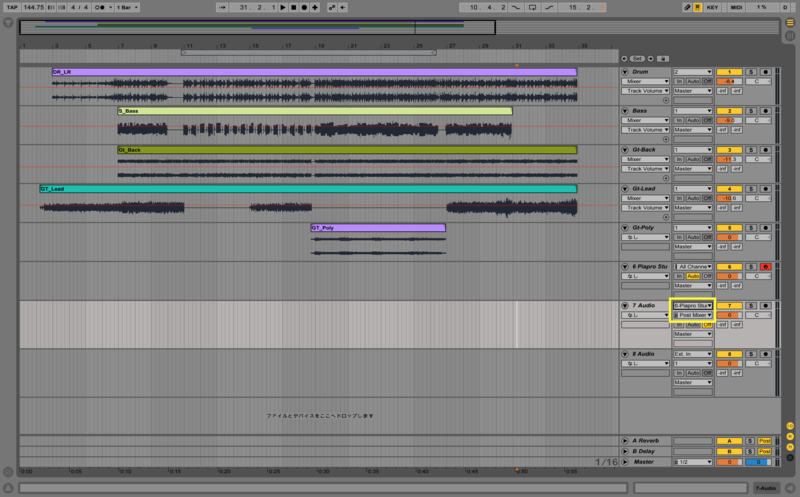The width and height of the screenshot is (800, 497).
Task: Select the DR_LR clip
Action: 314,72
